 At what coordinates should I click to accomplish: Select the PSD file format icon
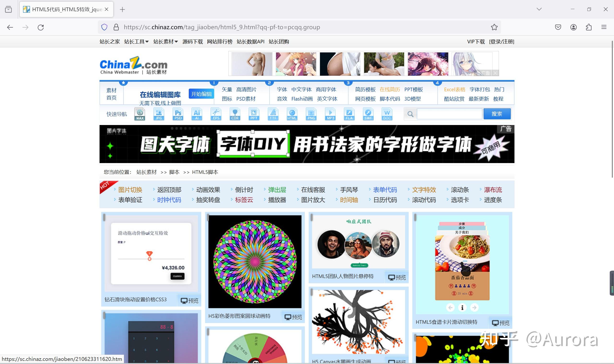(x=178, y=114)
